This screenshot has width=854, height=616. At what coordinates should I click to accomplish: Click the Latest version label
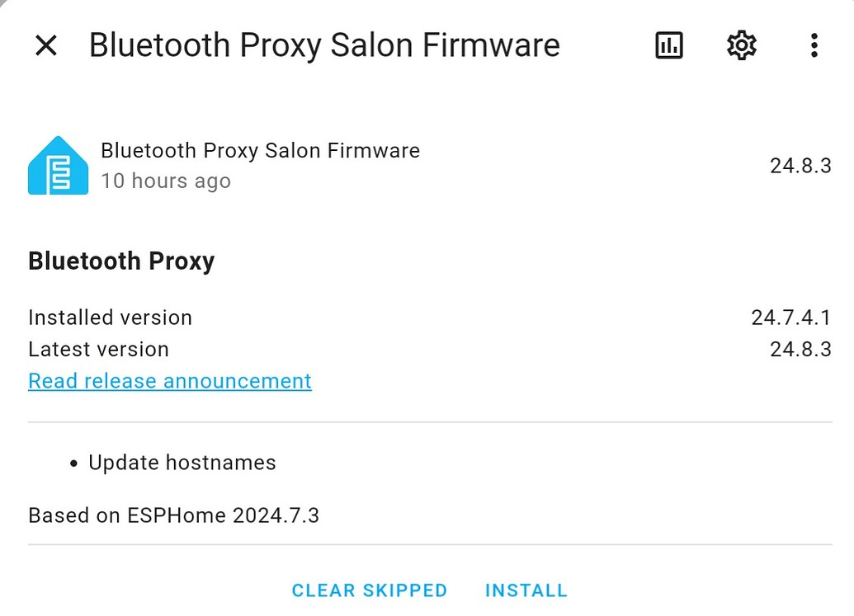tap(98, 349)
